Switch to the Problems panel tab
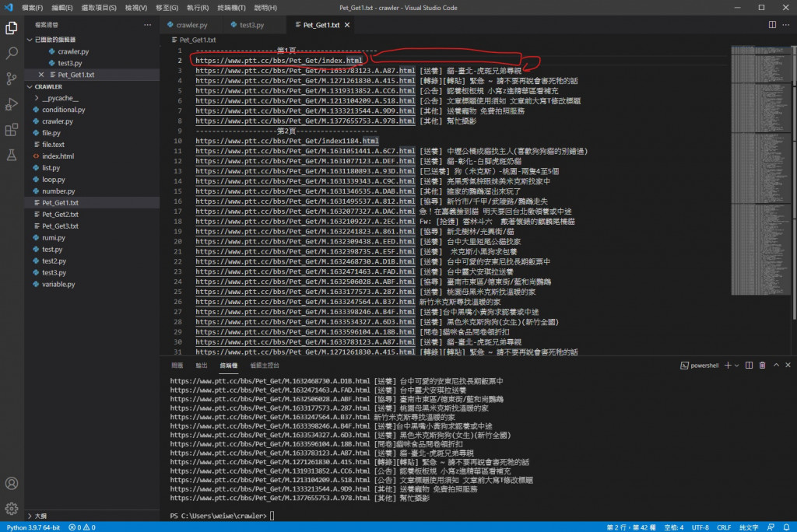Image resolution: width=797 pixels, height=532 pixels. click(177, 366)
